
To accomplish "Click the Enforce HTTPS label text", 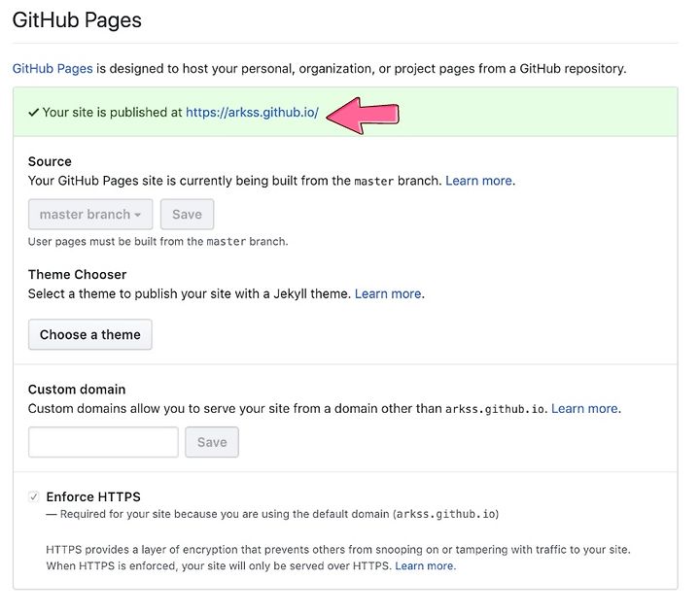I will (x=93, y=496).
